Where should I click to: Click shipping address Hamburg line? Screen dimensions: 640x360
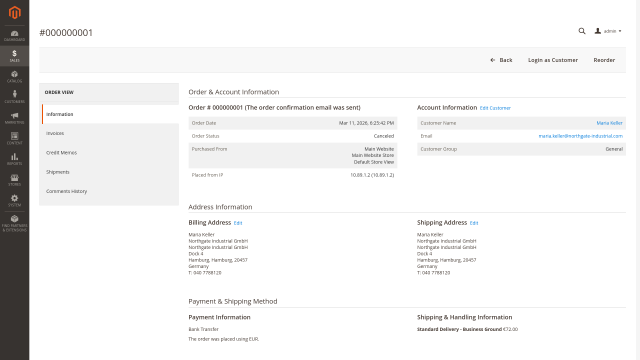coord(446,260)
